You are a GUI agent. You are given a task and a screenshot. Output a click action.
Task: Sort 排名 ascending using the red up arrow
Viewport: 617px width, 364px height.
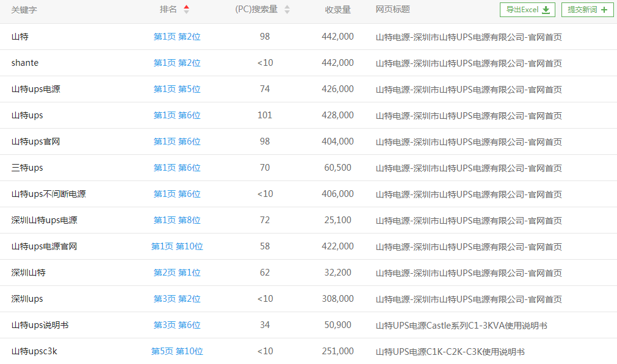[186, 7]
